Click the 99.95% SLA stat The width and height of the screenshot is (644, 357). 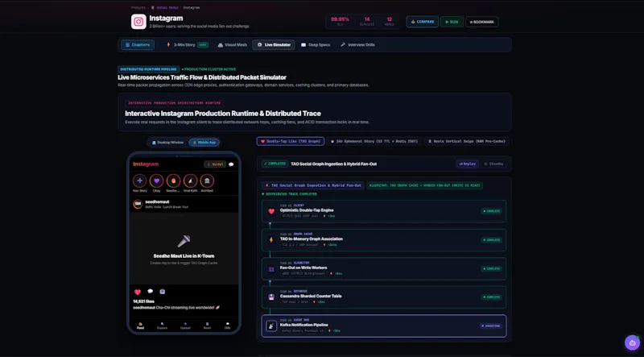340,22
